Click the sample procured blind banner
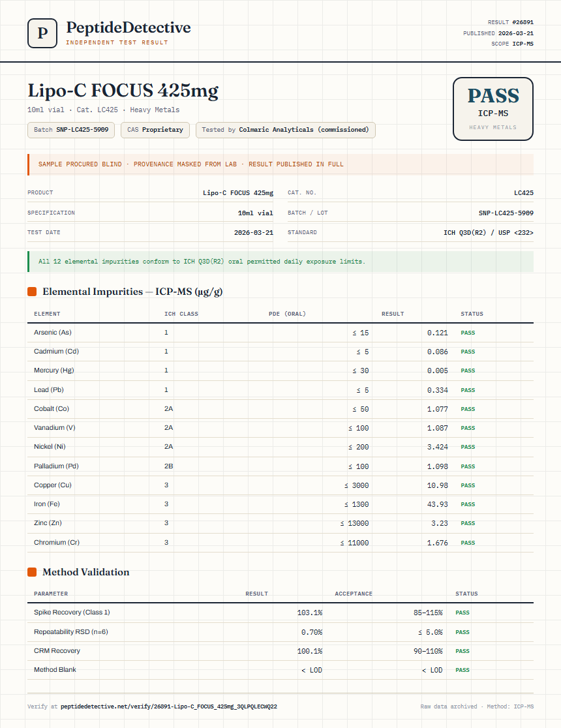Viewport: 561px width, 728px height. [280, 164]
